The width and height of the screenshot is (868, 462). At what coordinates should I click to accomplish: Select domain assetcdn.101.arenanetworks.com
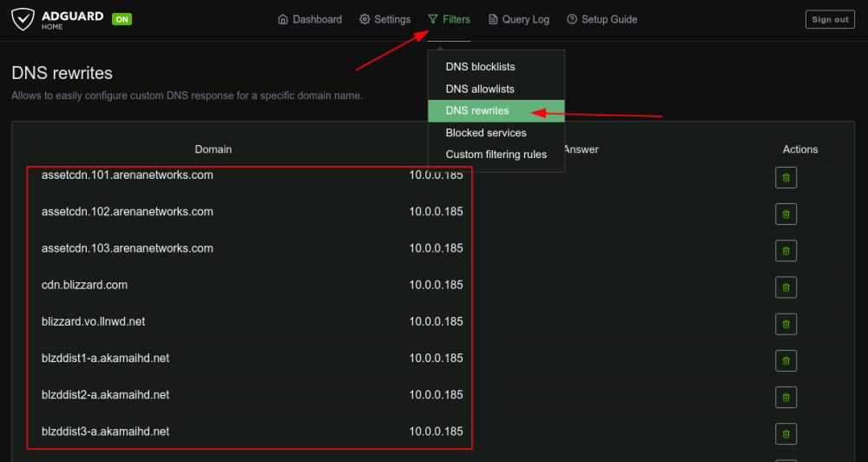tap(128, 175)
